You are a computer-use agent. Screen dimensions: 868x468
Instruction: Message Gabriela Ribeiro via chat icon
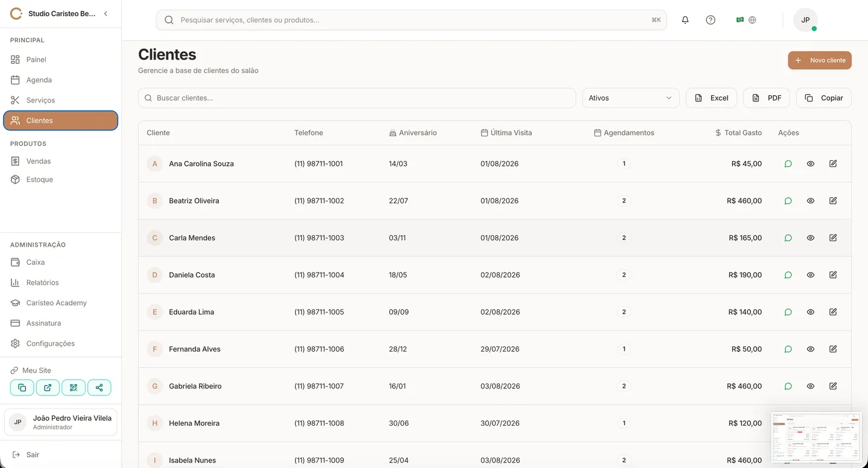tap(788, 386)
